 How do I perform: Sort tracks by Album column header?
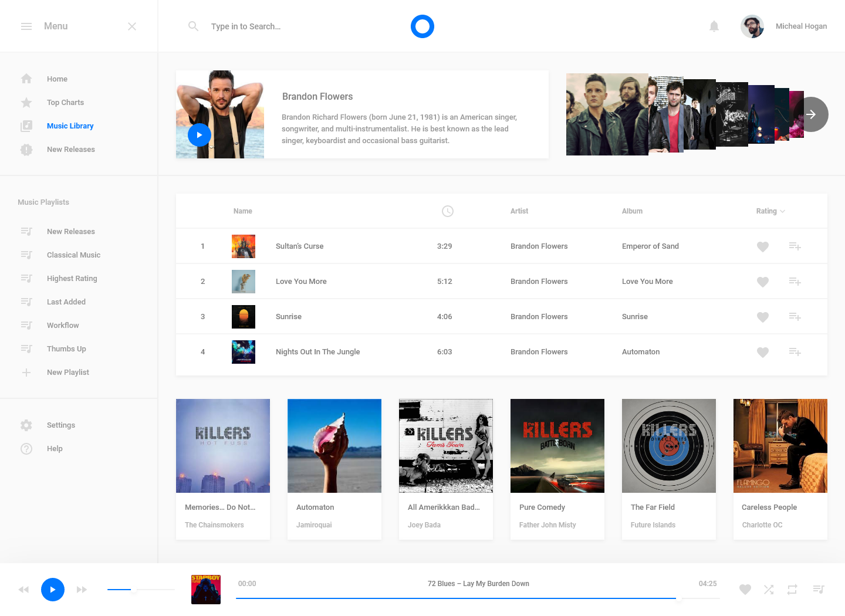point(632,211)
